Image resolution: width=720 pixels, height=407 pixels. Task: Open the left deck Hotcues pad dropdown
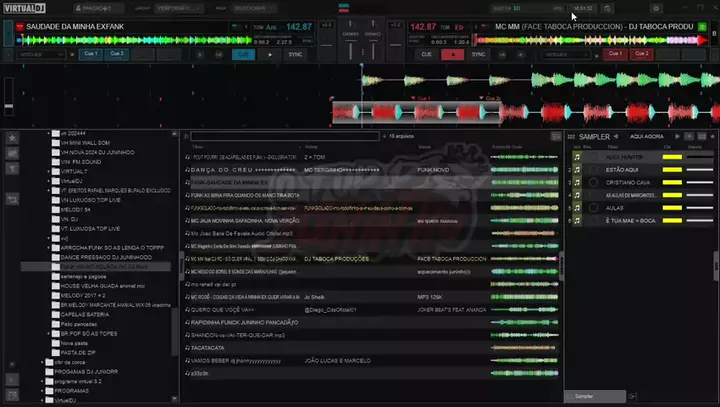point(41,55)
